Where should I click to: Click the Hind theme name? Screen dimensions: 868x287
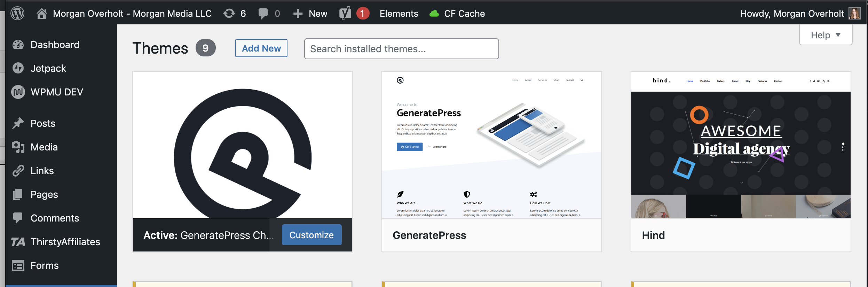653,235
